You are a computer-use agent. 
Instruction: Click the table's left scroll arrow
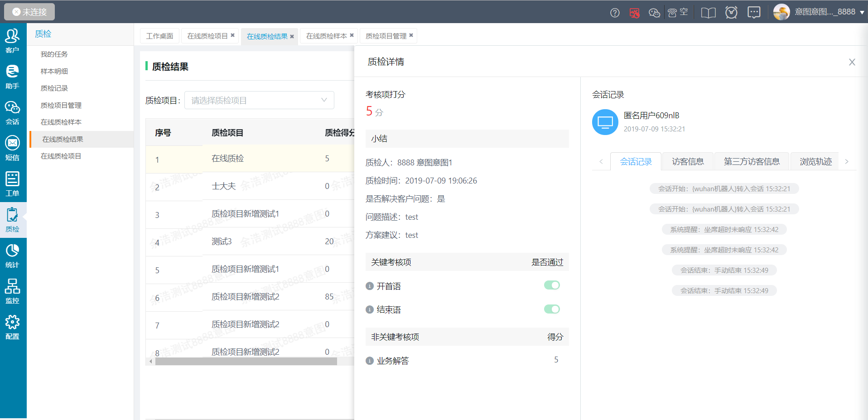[151, 362]
